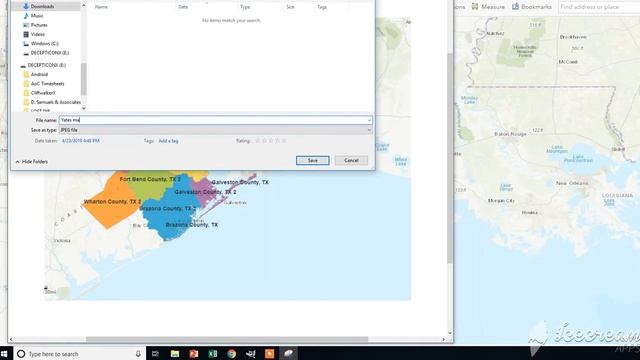The image size is (640, 360).
Task: Switch to Google Chrome in the taskbar
Action: (x=232, y=354)
